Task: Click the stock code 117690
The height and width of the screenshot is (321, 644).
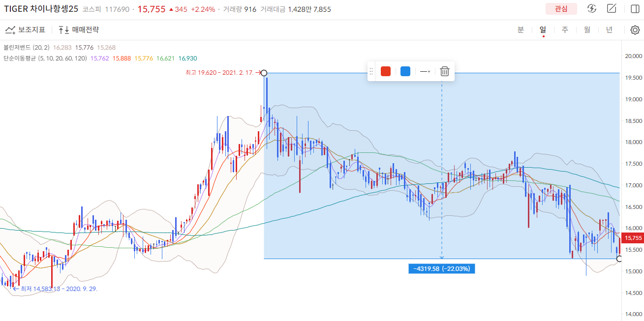Action: pyautogui.click(x=116, y=9)
